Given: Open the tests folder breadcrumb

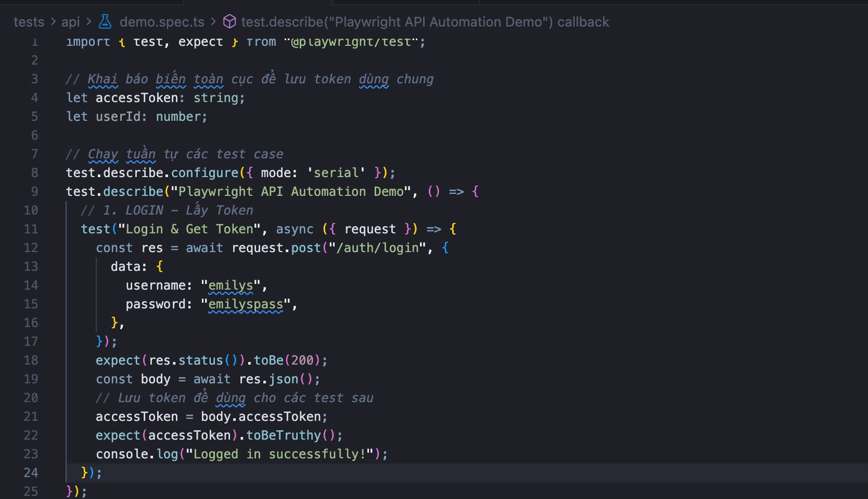Looking at the screenshot, I should [x=29, y=22].
